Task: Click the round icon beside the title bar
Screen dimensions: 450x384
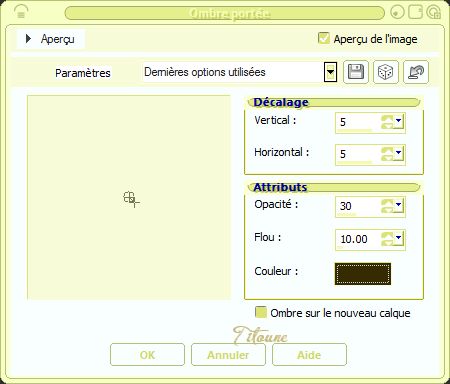Action: coord(397,12)
